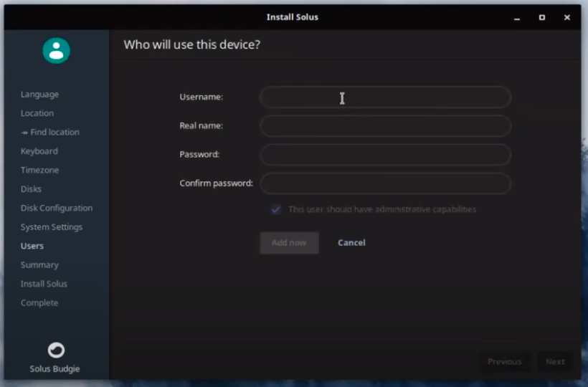Click the Add now button

[289, 243]
